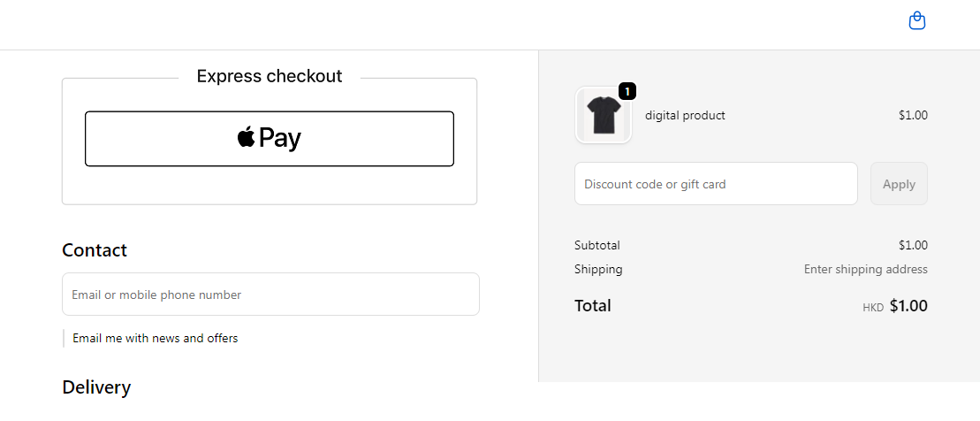Click the quantity badge showing 1
Image resolution: width=980 pixels, height=421 pixels.
coord(627,91)
